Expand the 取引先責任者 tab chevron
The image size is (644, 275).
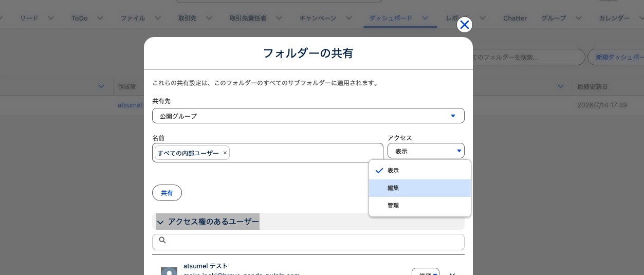[279, 18]
